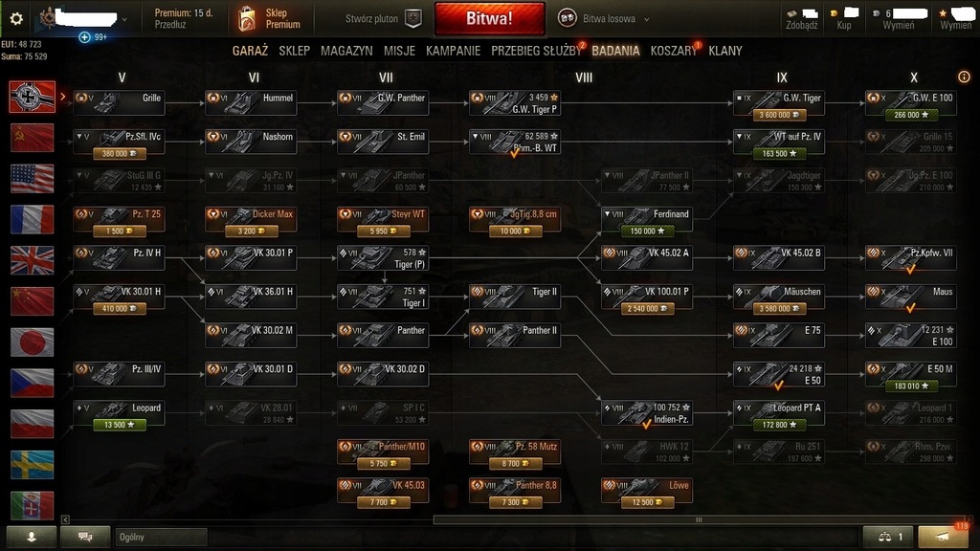The image size is (980, 551).
Task: Select the German nation flag
Action: click(x=32, y=97)
